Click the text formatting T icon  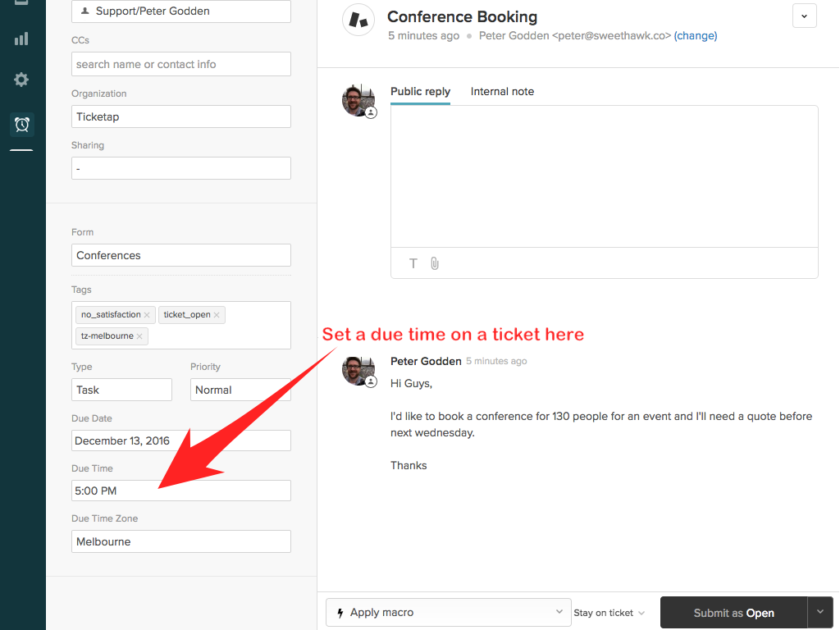tap(413, 263)
